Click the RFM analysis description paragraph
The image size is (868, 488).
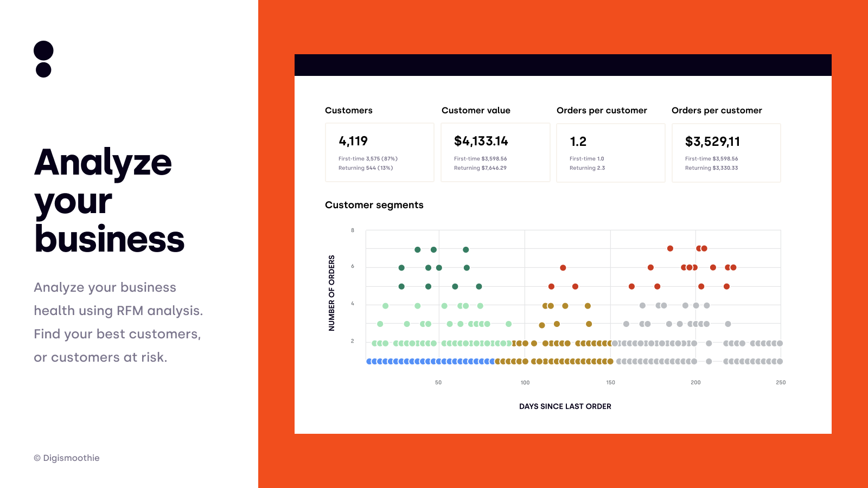[118, 322]
